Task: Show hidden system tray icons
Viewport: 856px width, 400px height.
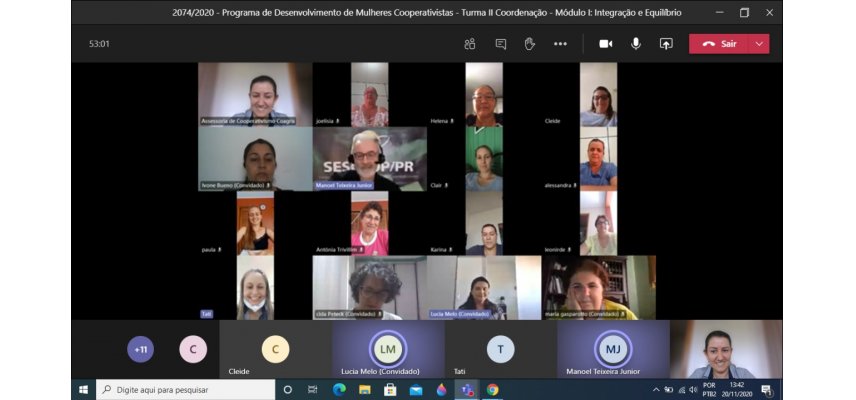Action: coord(656,390)
